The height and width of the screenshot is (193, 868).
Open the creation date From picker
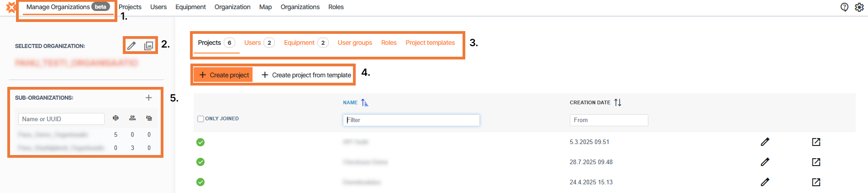608,120
